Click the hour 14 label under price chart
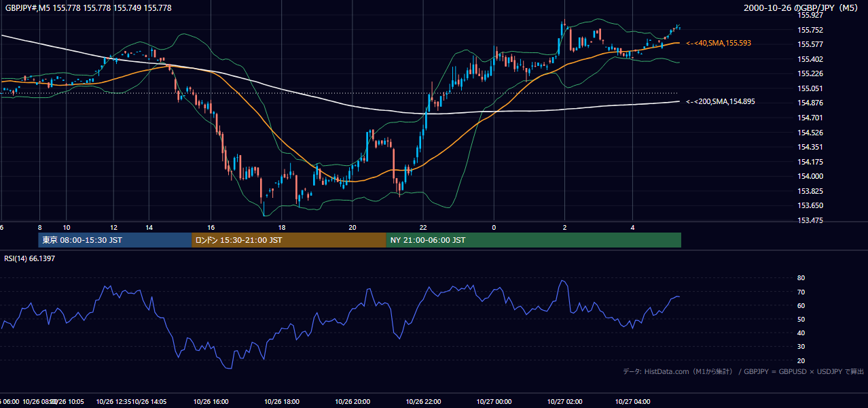The image size is (868, 408). point(149,227)
